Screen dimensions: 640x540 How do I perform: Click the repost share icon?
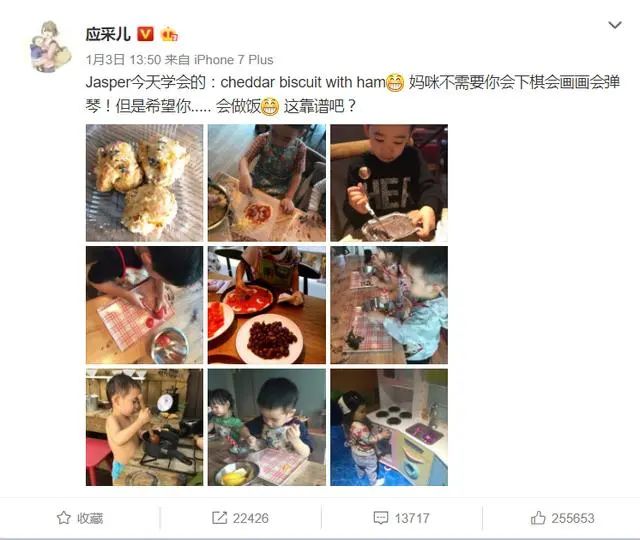click(x=219, y=518)
